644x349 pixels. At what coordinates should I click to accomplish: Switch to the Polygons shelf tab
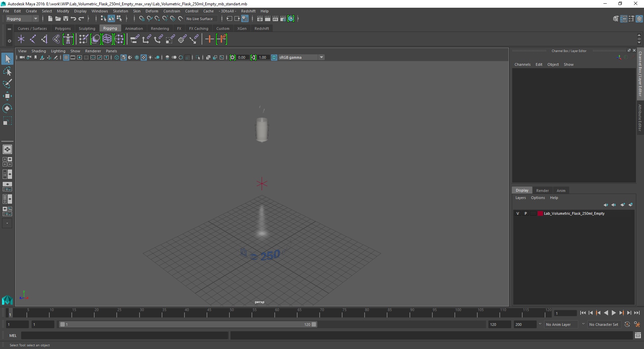(x=63, y=29)
